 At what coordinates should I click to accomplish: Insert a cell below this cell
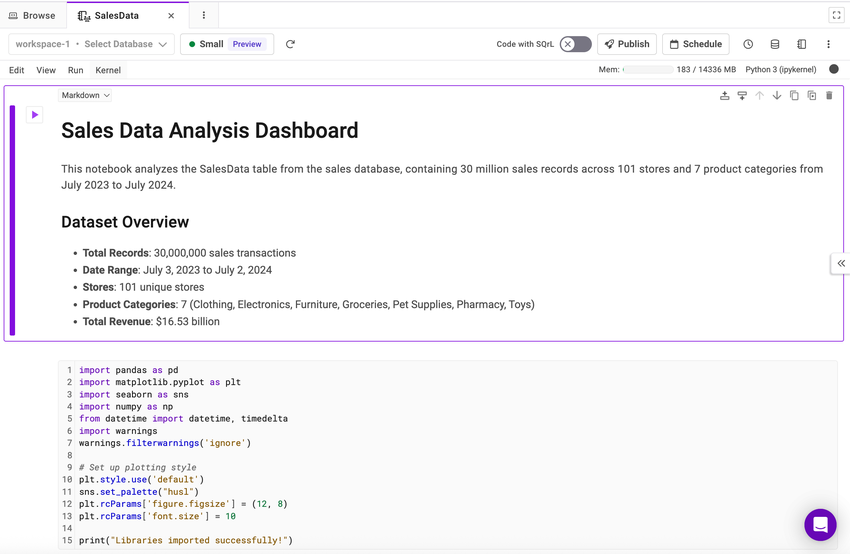point(742,96)
